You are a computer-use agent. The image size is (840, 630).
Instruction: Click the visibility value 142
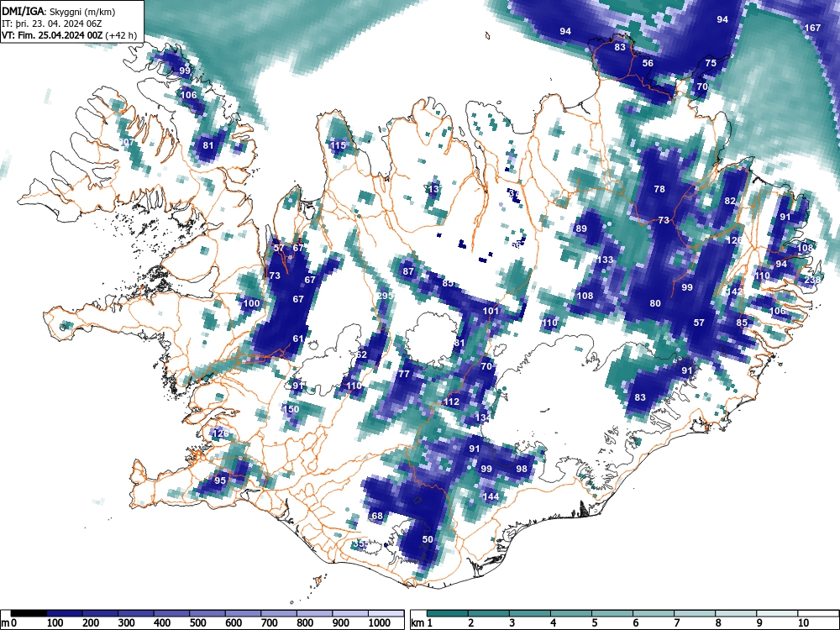point(734,291)
